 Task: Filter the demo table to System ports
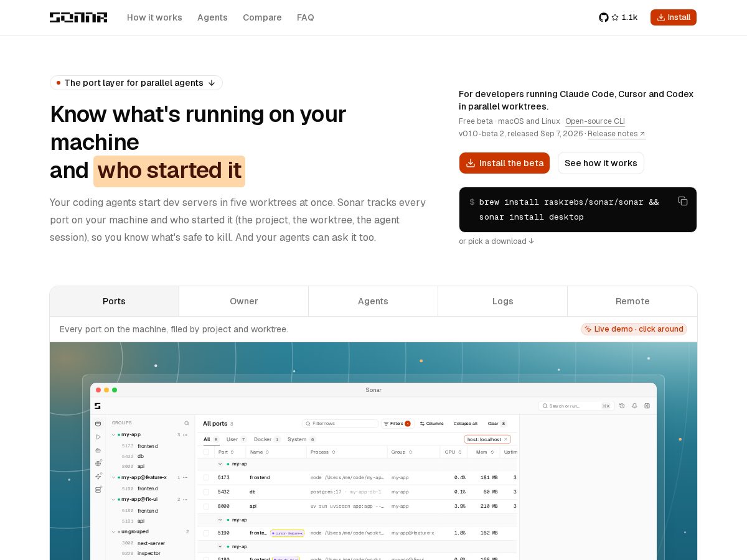(x=301, y=439)
